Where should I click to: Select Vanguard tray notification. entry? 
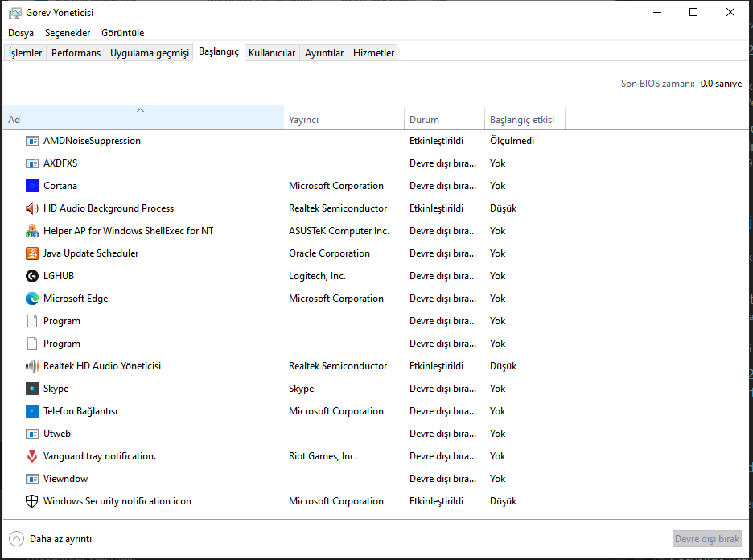[100, 456]
